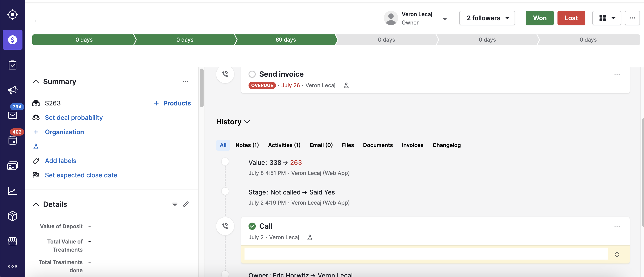Open the Contacts card icon in sidebar

[13, 166]
